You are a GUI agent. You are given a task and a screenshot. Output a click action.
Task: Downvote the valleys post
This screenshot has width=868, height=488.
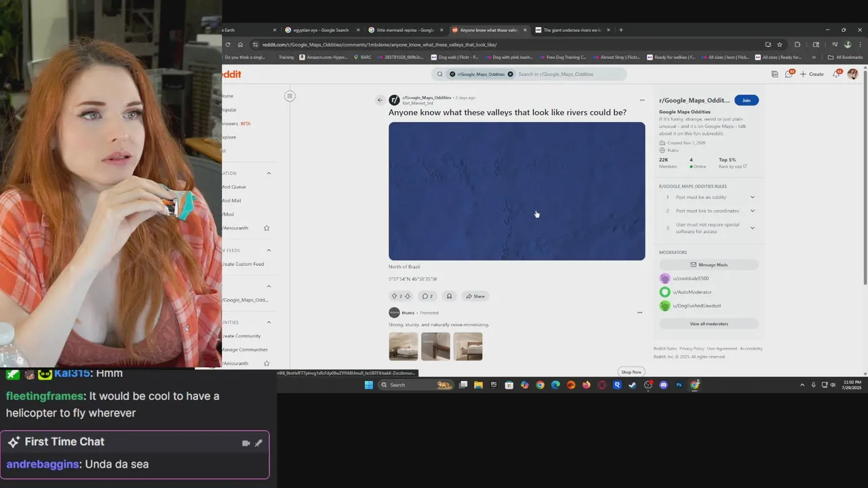408,296
